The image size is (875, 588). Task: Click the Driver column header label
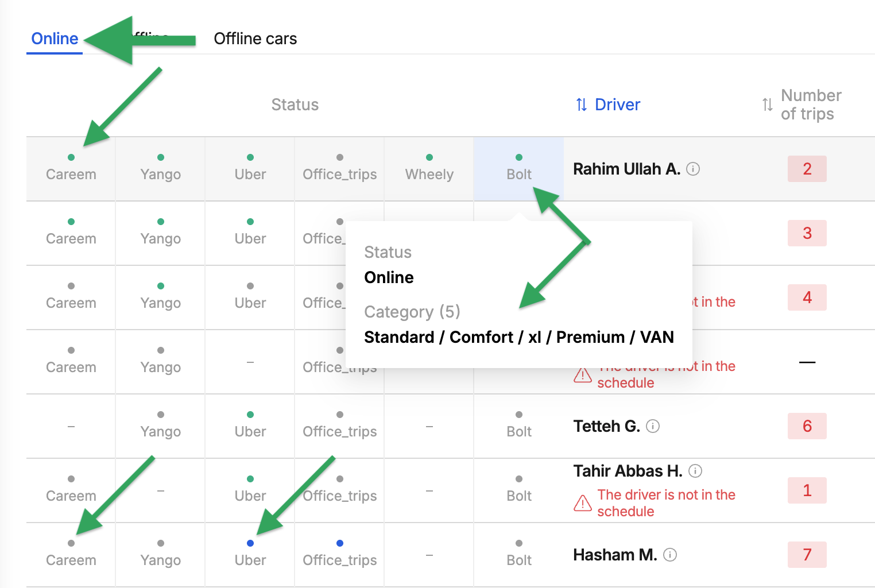(x=617, y=105)
